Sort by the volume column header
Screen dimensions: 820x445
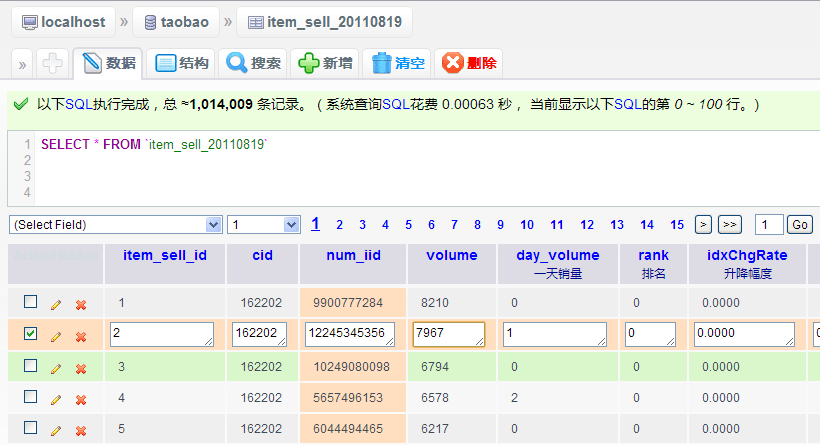[x=452, y=255]
